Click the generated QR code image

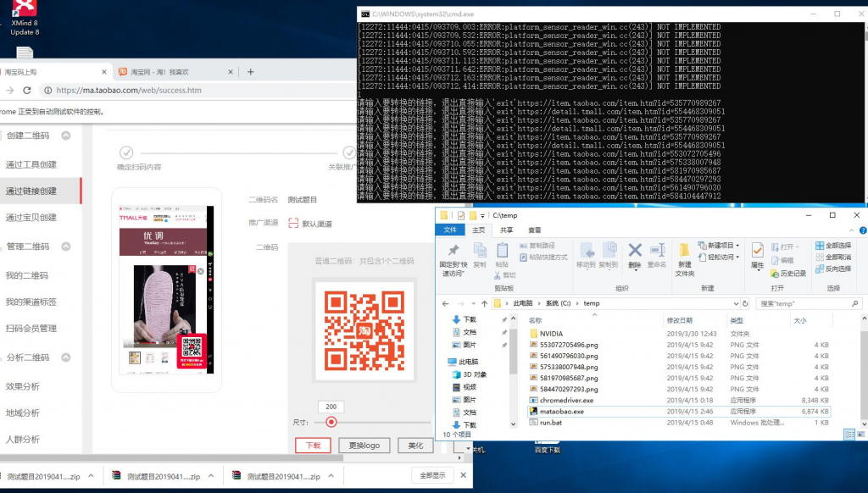pos(364,331)
